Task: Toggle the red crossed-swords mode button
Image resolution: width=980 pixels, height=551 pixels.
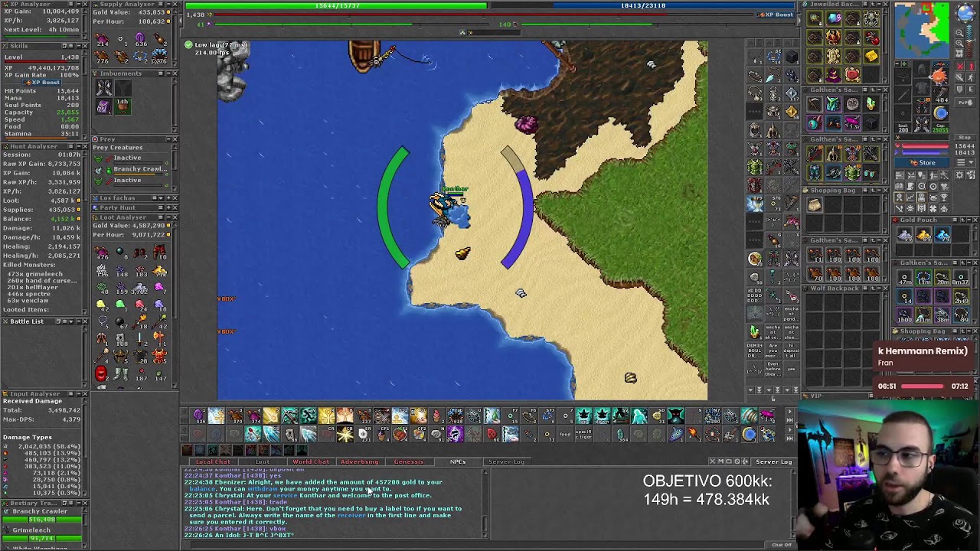Action: point(960,66)
